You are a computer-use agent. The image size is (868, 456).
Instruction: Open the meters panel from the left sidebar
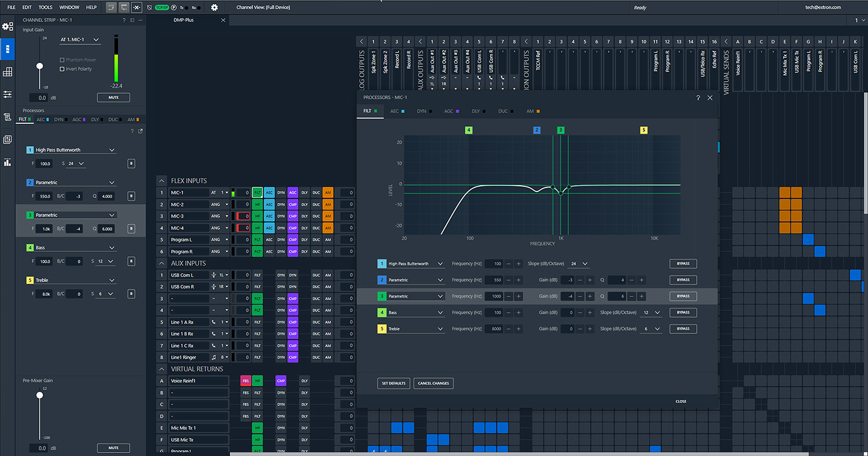(x=8, y=162)
